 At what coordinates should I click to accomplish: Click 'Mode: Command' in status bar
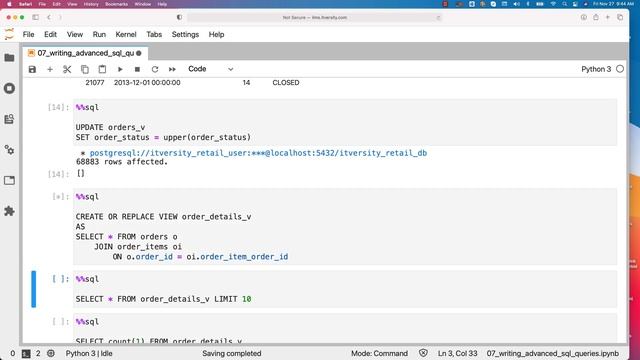[x=379, y=353]
